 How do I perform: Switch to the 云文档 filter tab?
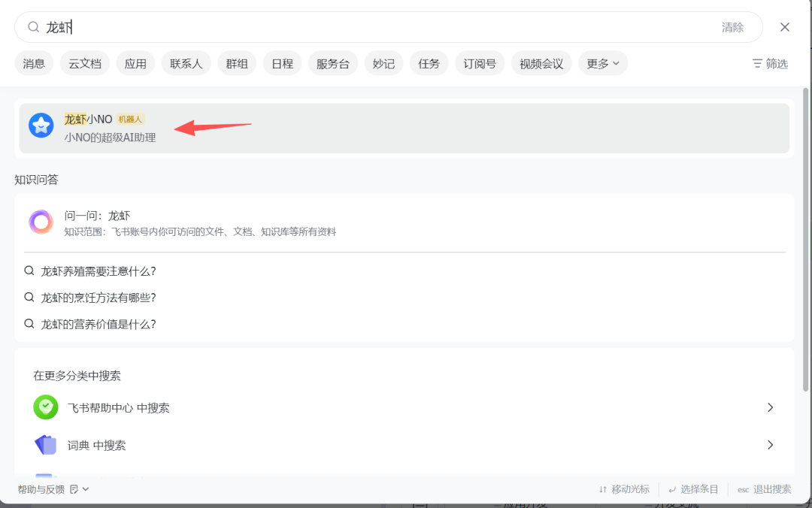[85, 64]
